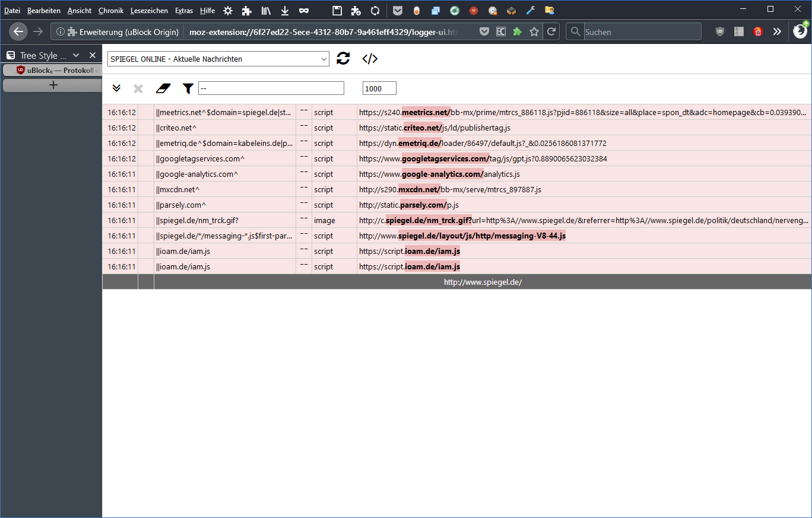Click the grayed-out X icon in logger toolbar

[x=138, y=88]
